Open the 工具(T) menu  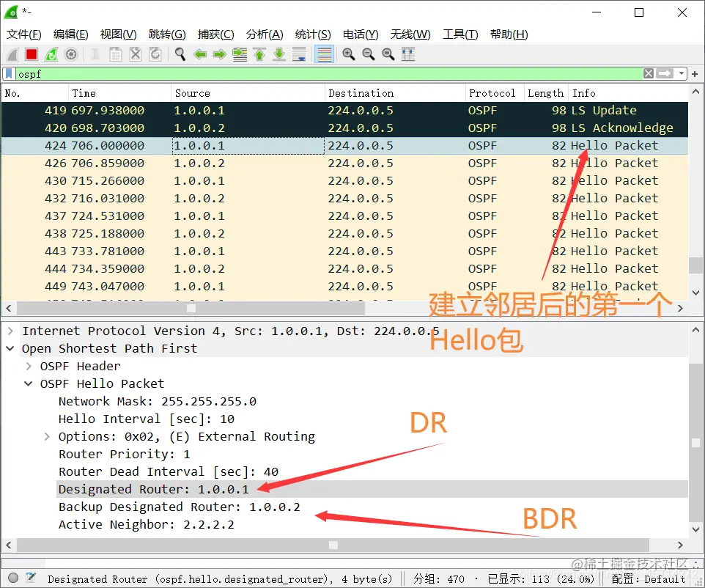(x=460, y=34)
